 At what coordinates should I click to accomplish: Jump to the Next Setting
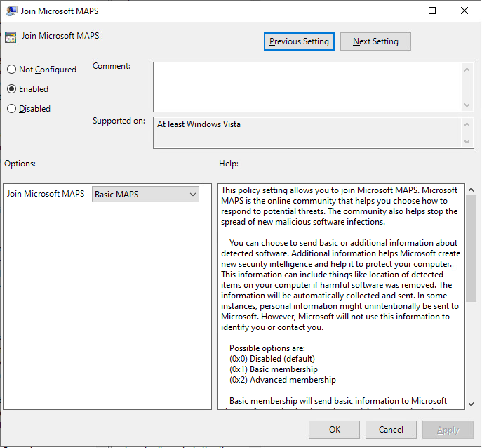[x=375, y=41]
